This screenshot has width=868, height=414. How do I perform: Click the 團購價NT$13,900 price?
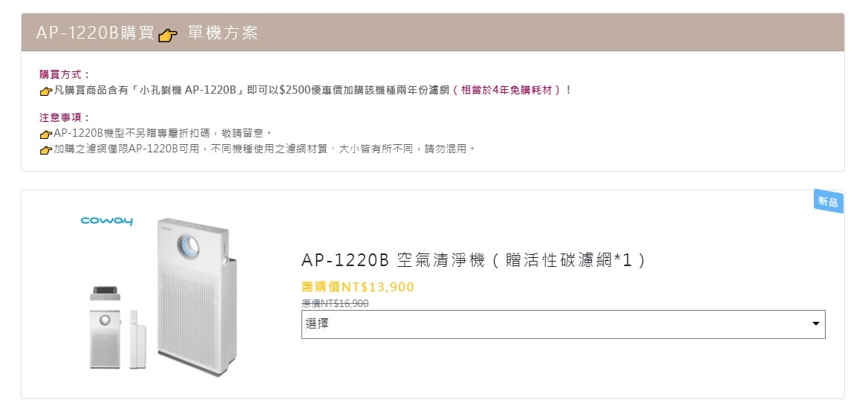[x=357, y=287]
